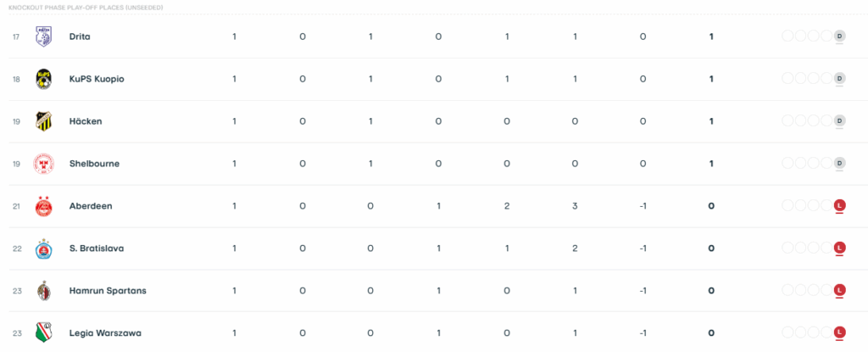The height and width of the screenshot is (352, 868).
Task: Click Hamrun Spartans' loss form badge
Action: 840,291
